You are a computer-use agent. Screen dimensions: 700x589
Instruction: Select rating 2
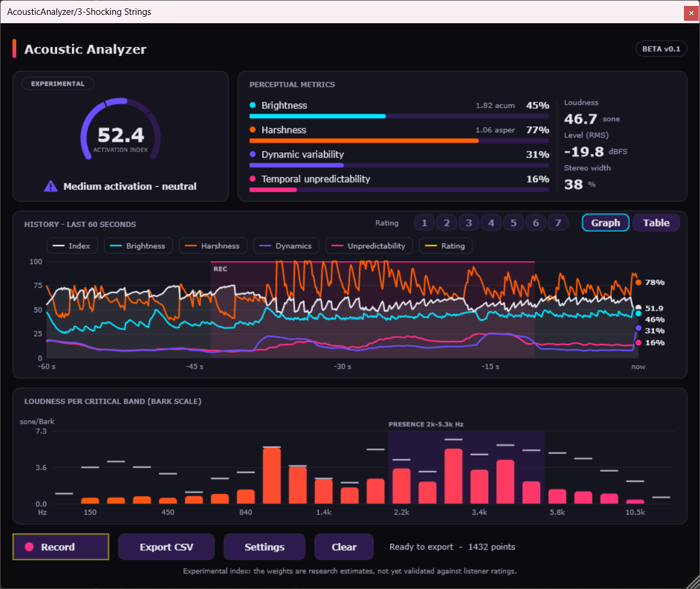point(447,223)
